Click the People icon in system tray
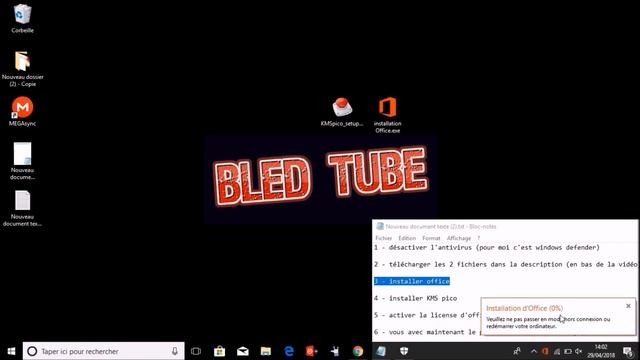Image resolution: width=640 pixels, height=360 pixels. 517,351
